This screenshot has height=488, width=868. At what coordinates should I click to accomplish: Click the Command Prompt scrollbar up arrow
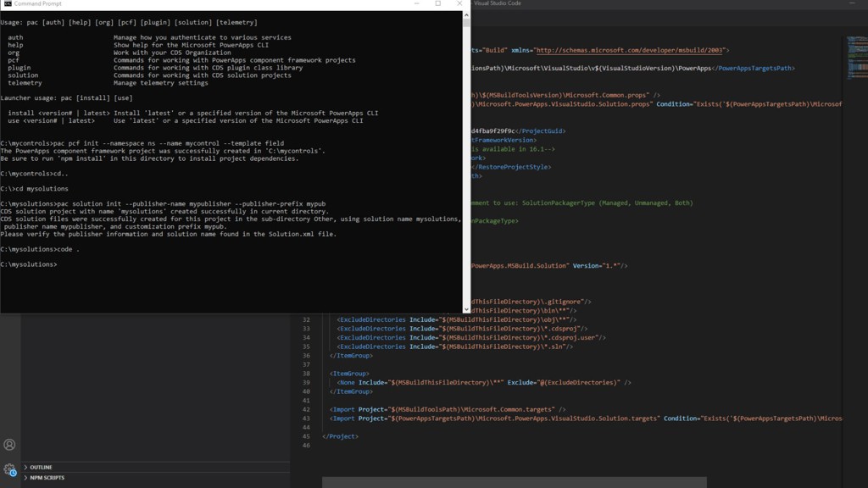tap(466, 15)
